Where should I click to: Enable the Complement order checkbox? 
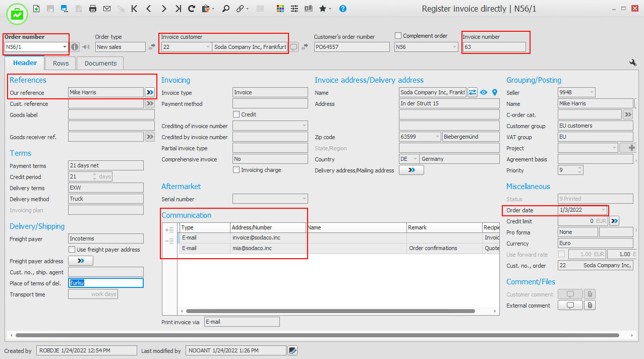[398, 36]
